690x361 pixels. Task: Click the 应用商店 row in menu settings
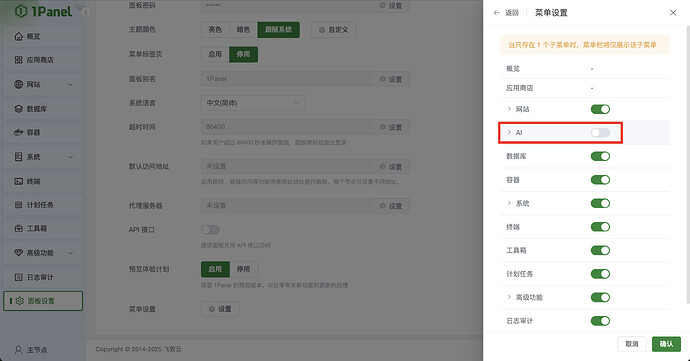click(585, 88)
